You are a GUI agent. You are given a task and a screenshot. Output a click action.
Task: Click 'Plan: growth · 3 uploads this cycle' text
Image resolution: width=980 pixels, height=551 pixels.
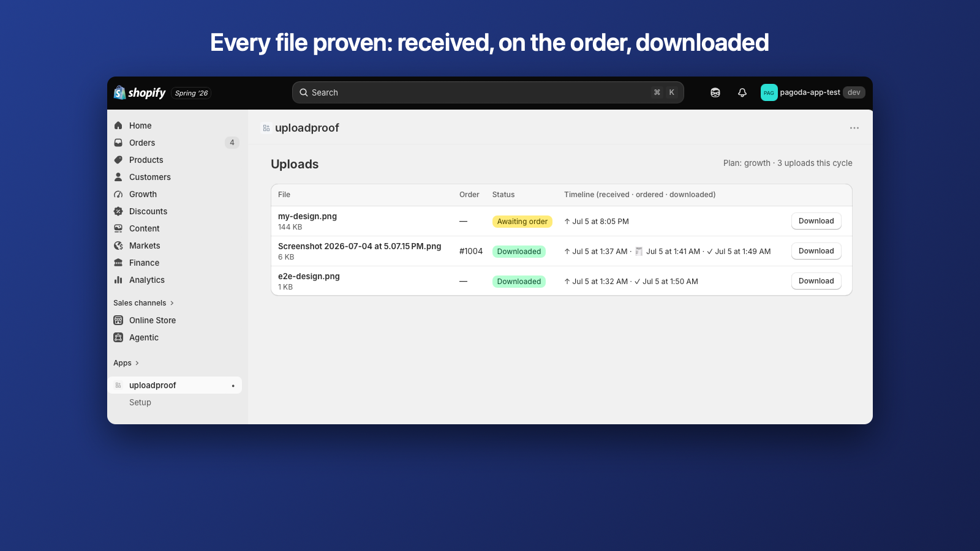tap(788, 163)
